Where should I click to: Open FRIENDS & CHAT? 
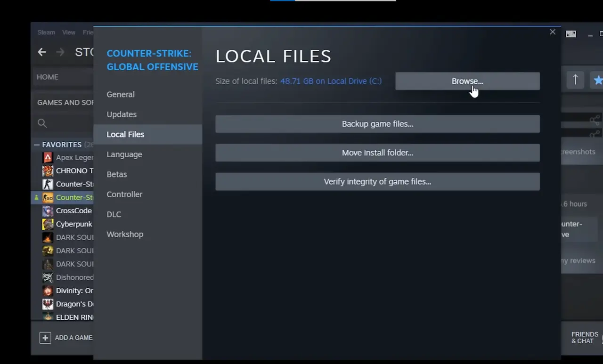click(585, 338)
